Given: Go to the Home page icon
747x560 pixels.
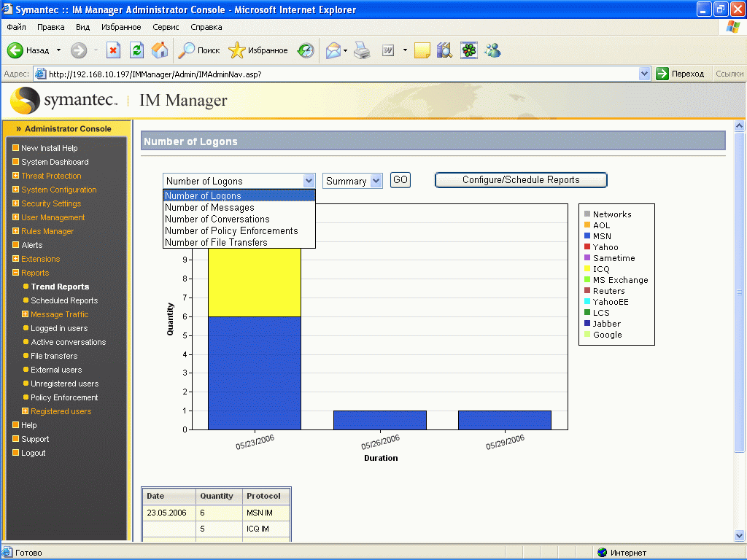Looking at the screenshot, I should click(160, 50).
